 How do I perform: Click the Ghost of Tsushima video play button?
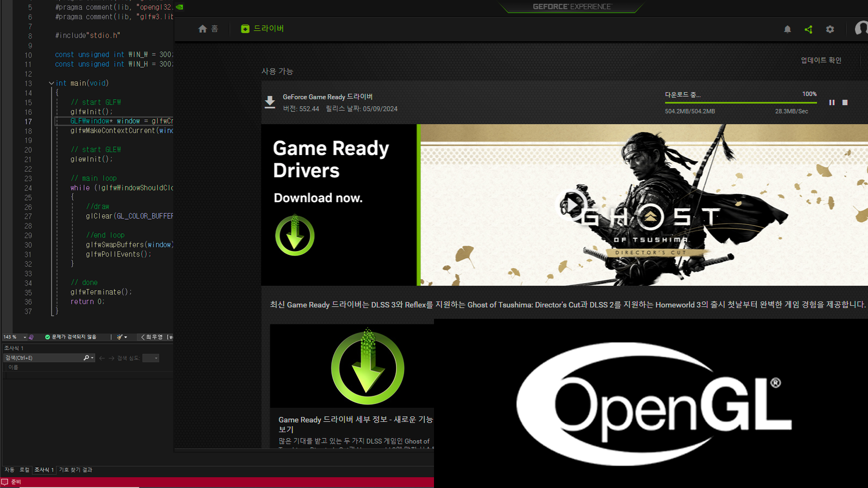[571, 206]
